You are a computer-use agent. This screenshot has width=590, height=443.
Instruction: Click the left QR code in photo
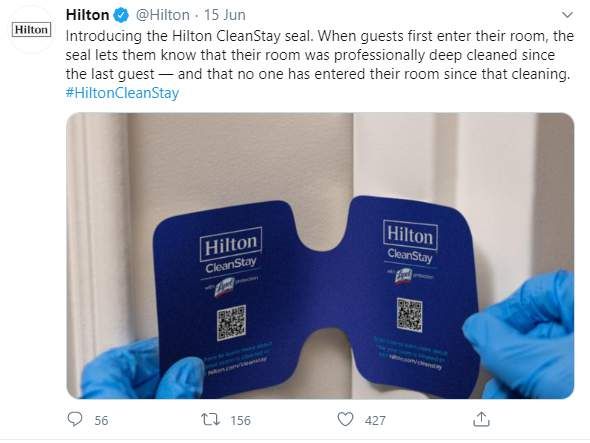[x=231, y=323]
